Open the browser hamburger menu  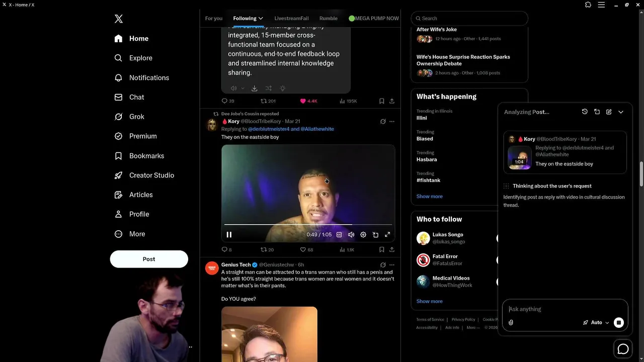coord(601,5)
